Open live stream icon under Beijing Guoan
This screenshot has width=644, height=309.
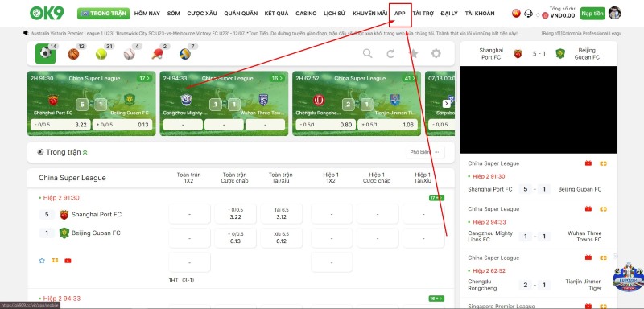(68, 261)
